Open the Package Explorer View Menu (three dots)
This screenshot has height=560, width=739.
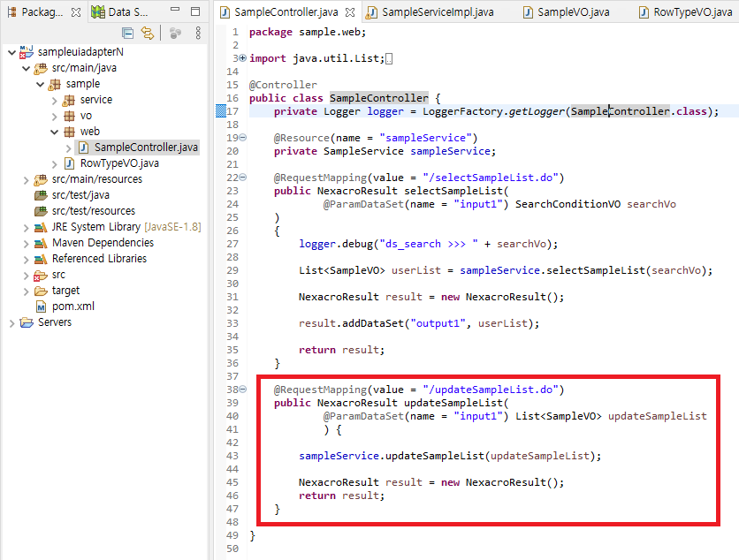(x=198, y=33)
